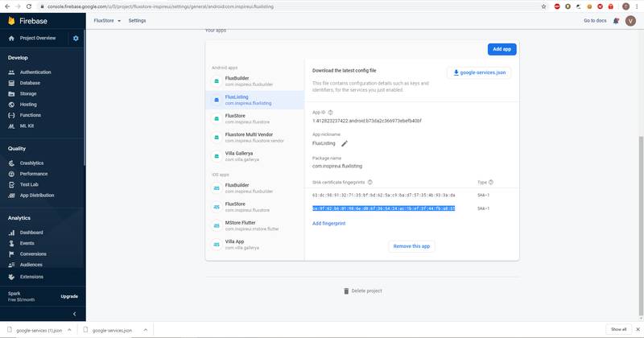
Task: Bookmark this page star icon
Action: (x=544, y=6)
